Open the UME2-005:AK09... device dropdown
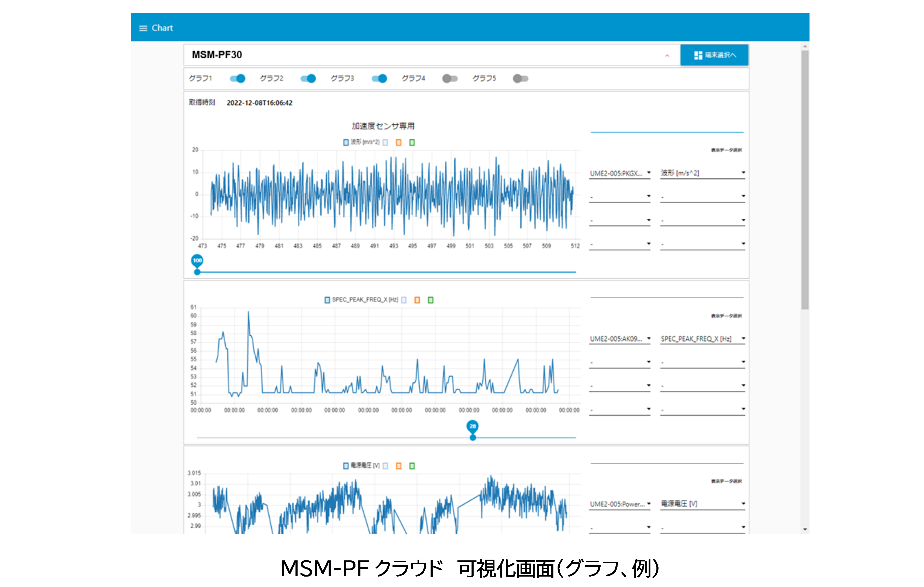 tap(620, 339)
